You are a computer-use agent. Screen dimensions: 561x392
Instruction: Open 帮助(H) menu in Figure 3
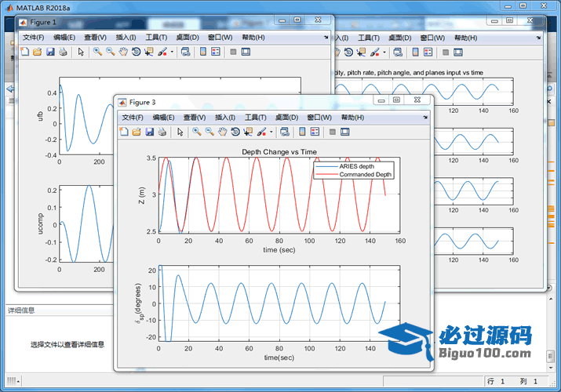point(352,118)
